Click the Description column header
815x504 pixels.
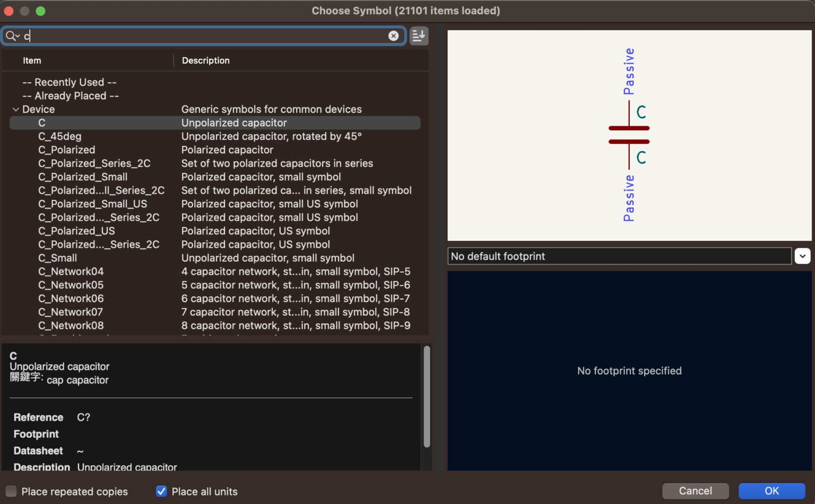point(206,60)
